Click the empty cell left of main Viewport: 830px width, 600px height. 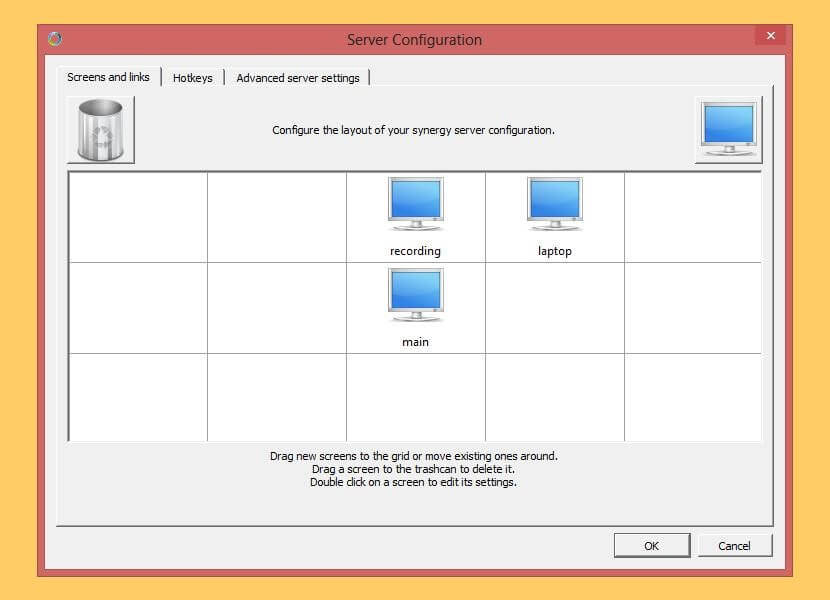tap(276, 307)
